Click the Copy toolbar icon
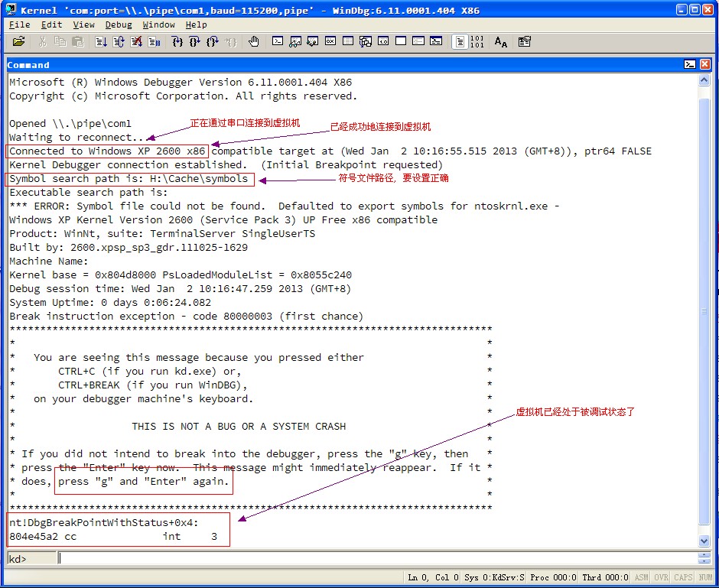Screen dimensions: 719x588 60,42
